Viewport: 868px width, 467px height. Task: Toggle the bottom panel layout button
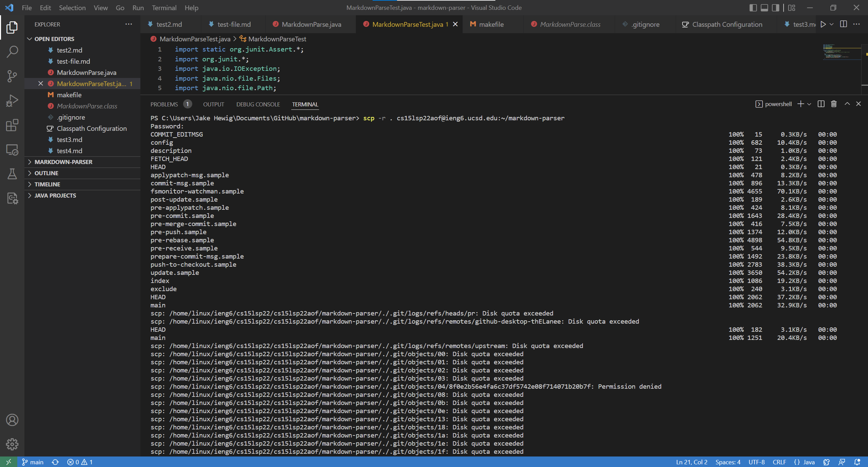(x=764, y=8)
